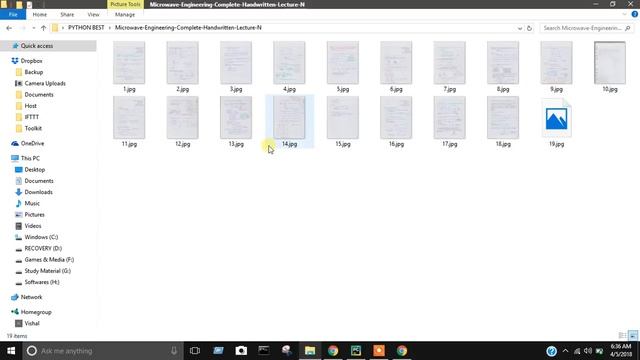Open the recent locations dropdown arrow
This screenshot has height=360, width=640.
pyautogui.click(x=33, y=28)
